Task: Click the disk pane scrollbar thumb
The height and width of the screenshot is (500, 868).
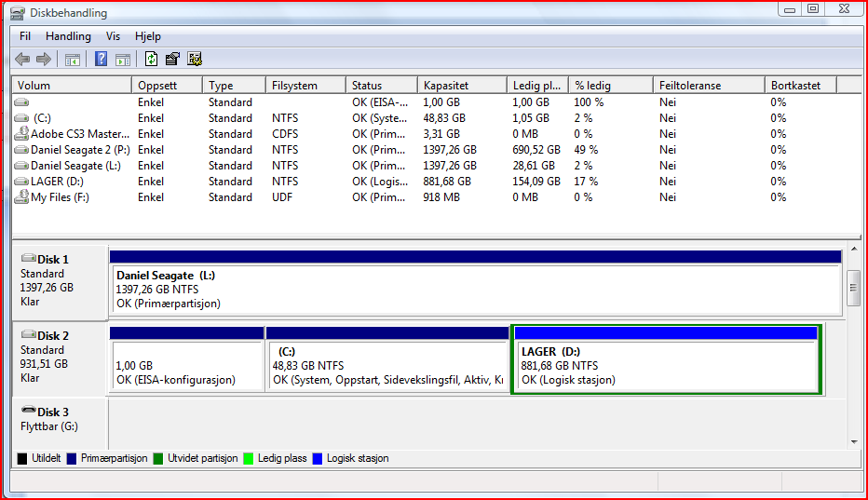Action: point(854,287)
